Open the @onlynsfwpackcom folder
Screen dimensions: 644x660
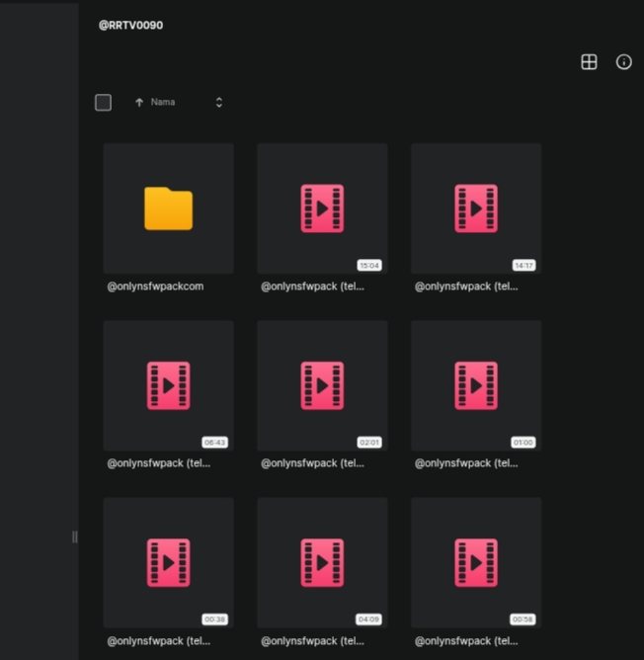(x=168, y=208)
